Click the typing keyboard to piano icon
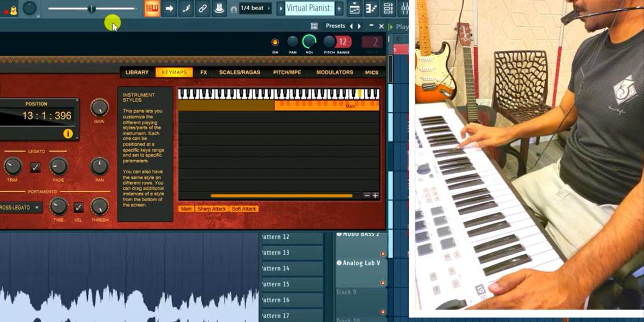644x322 pixels. pos(152,8)
